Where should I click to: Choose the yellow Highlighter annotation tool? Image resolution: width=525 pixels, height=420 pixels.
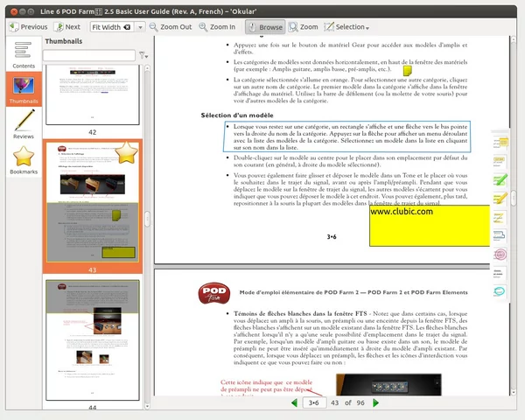click(500, 199)
